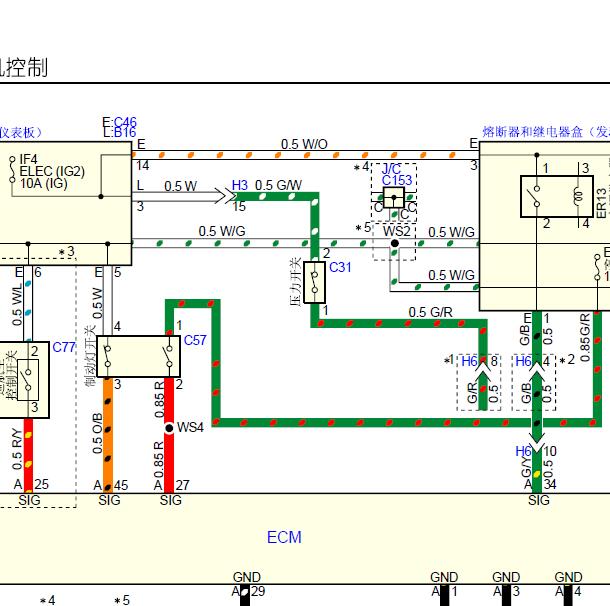This screenshot has height=606, width=610.
Task: Click the 0.5 O/B wire label
Action: 97,433
